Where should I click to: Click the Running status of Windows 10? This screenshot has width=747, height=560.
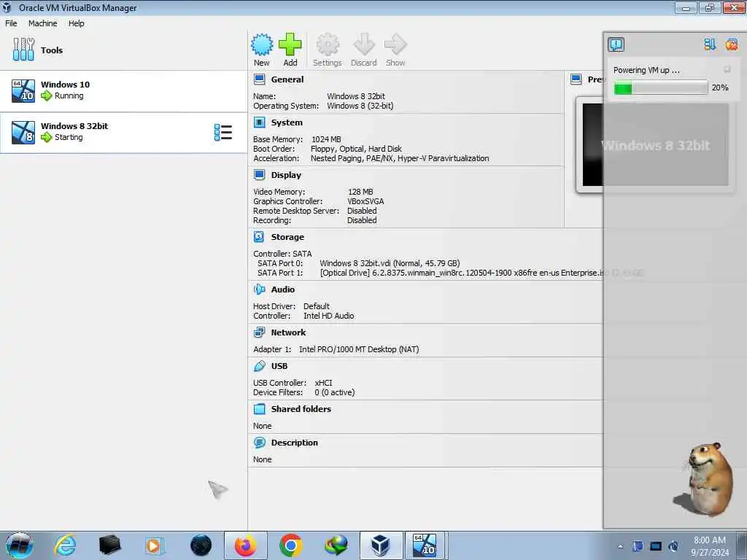[69, 96]
